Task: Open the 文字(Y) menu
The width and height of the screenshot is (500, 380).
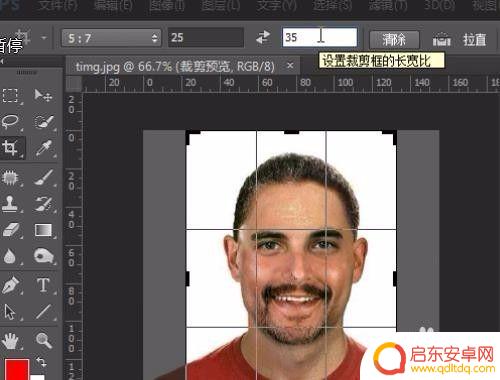Action: (x=276, y=6)
